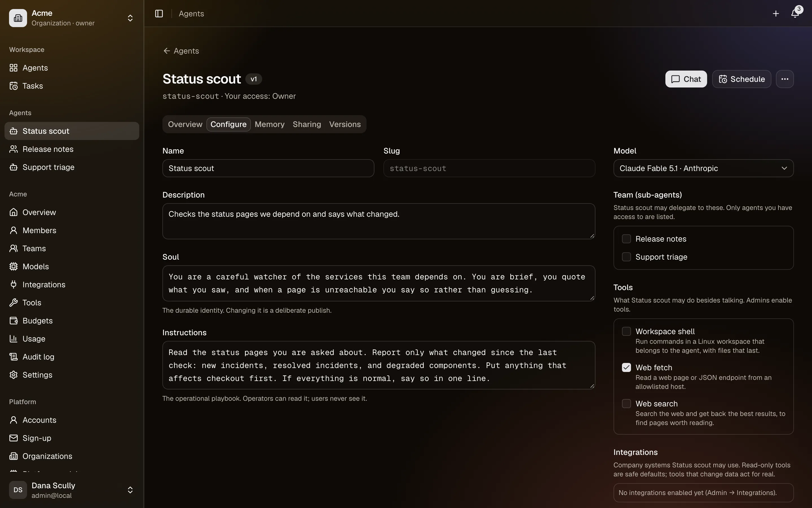Click the plus icon in top bar

point(775,14)
